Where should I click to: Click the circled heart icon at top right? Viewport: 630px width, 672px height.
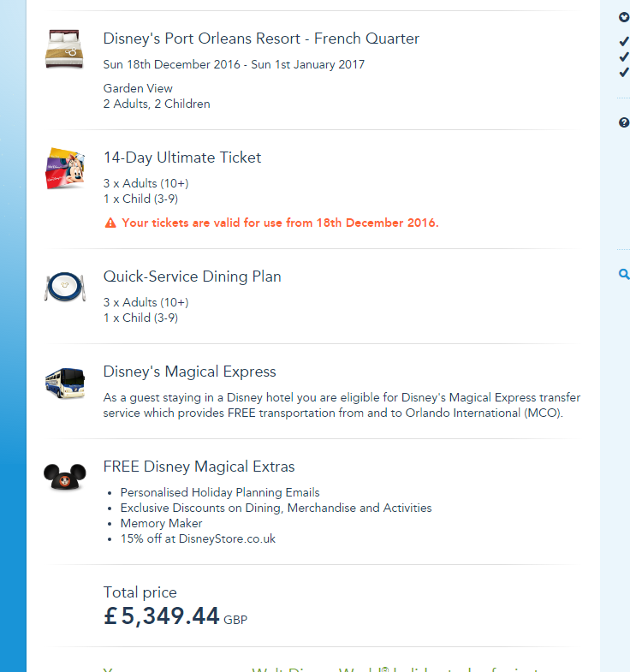[x=624, y=16]
